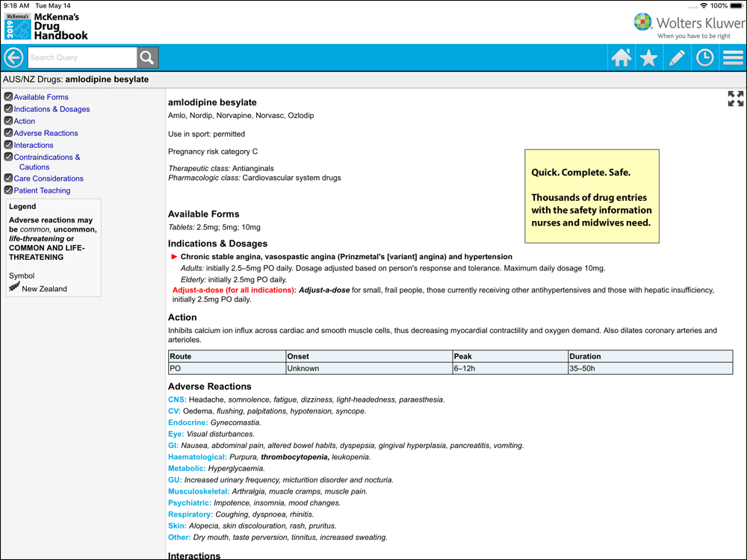Click the Musculoskeletal label
This screenshot has height=560, width=747.
(199, 491)
